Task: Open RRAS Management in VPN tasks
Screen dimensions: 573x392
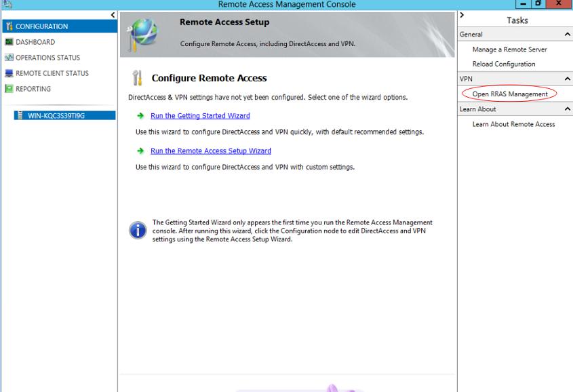Action: [510, 94]
